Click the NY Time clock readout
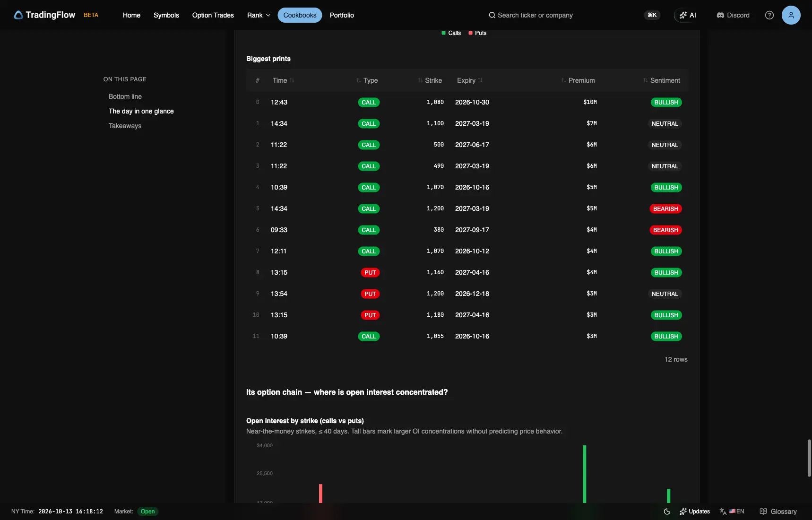The width and height of the screenshot is (812, 520). [x=70, y=511]
